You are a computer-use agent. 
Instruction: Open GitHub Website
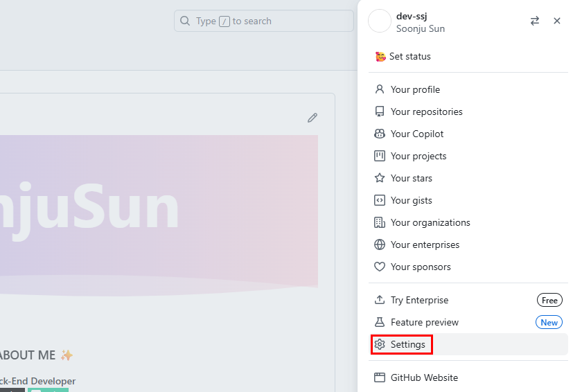point(468,377)
